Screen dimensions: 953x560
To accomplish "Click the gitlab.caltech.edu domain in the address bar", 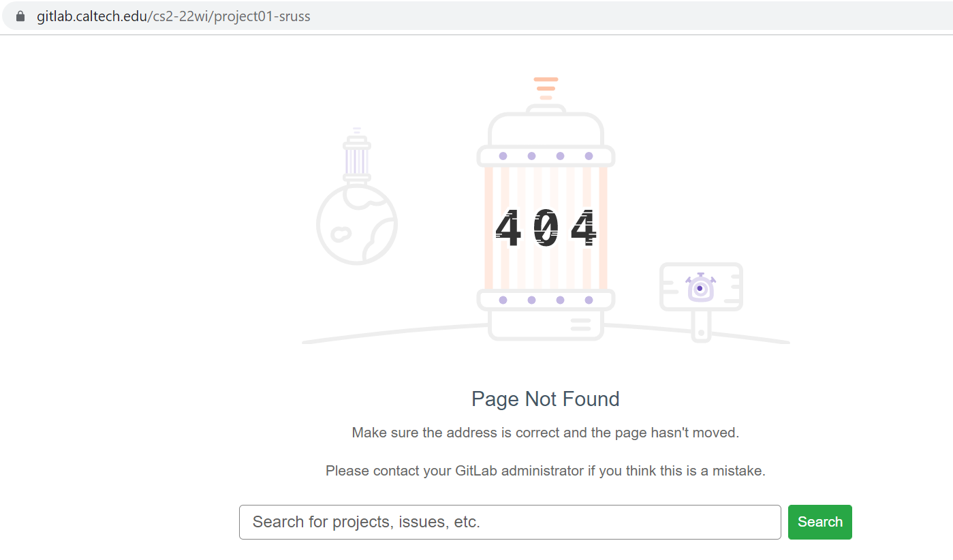I will (92, 16).
